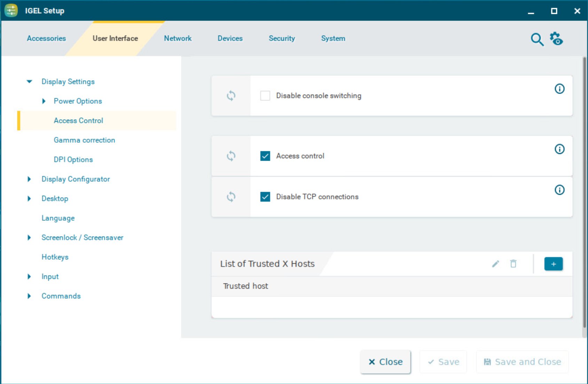
Task: Open the Security tab
Action: [282, 39]
